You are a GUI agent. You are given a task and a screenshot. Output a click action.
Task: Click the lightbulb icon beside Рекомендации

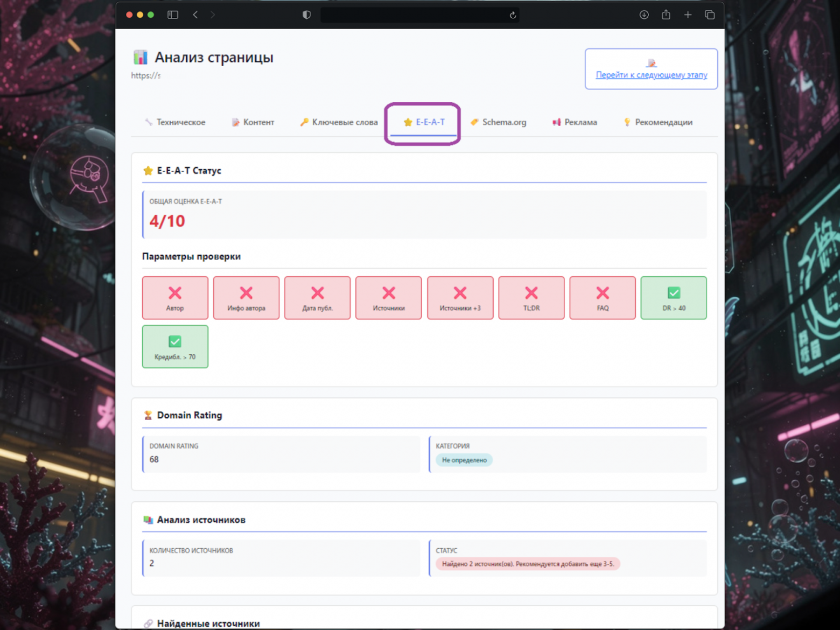626,122
